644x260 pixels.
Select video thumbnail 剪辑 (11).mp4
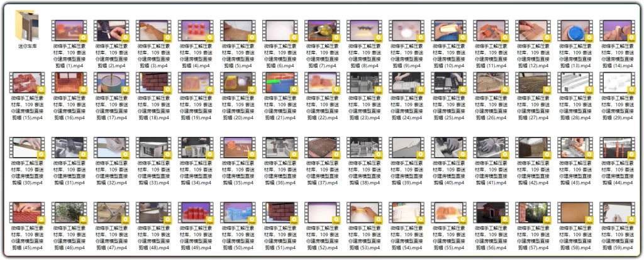pyautogui.click(x=491, y=31)
